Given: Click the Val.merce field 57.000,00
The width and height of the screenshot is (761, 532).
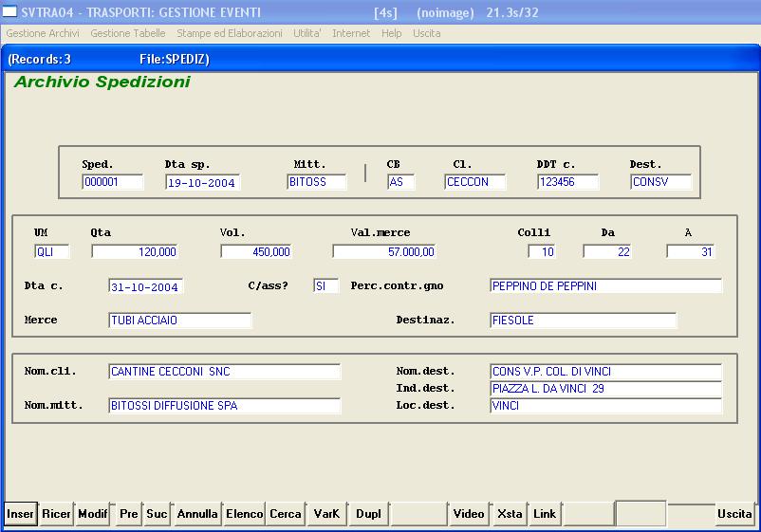Looking at the screenshot, I should [x=384, y=251].
